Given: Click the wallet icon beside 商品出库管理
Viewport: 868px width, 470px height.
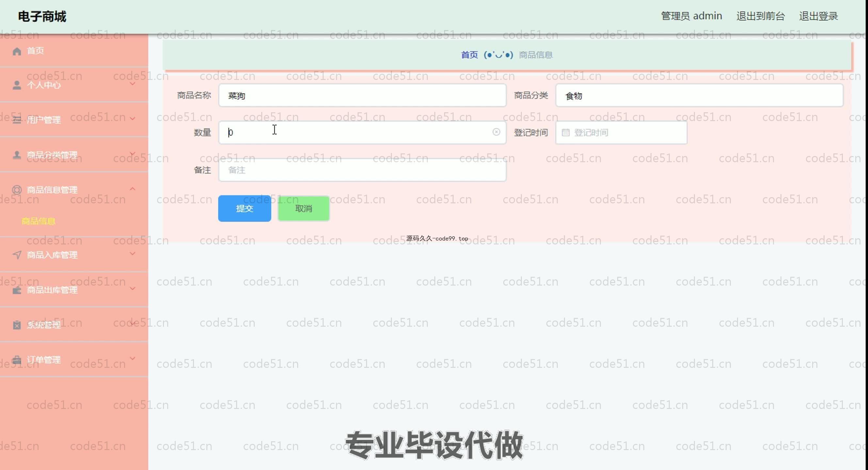Looking at the screenshot, I should click(17, 290).
